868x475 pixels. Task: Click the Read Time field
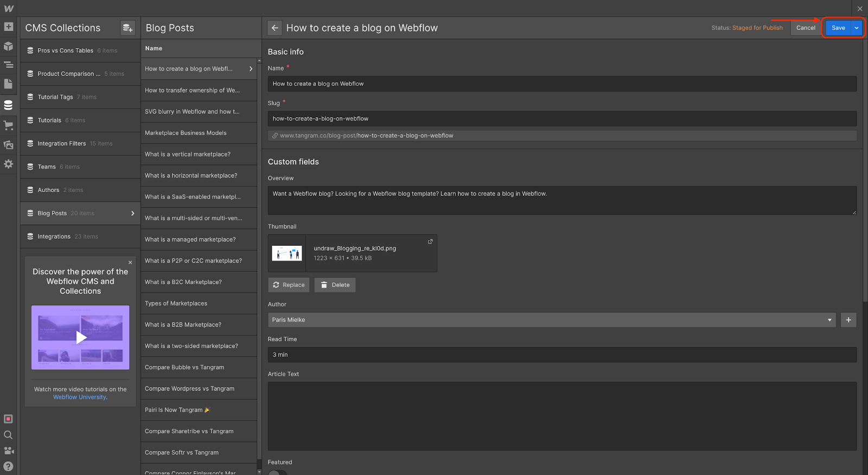[562, 355]
